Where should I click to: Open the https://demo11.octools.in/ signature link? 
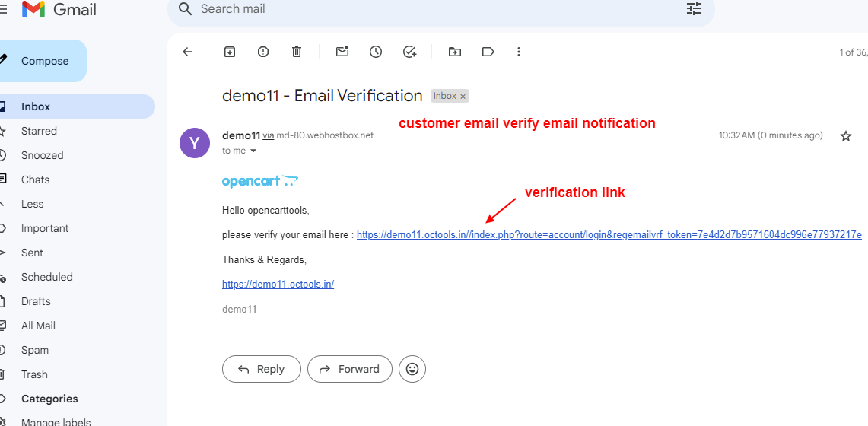pyautogui.click(x=278, y=285)
